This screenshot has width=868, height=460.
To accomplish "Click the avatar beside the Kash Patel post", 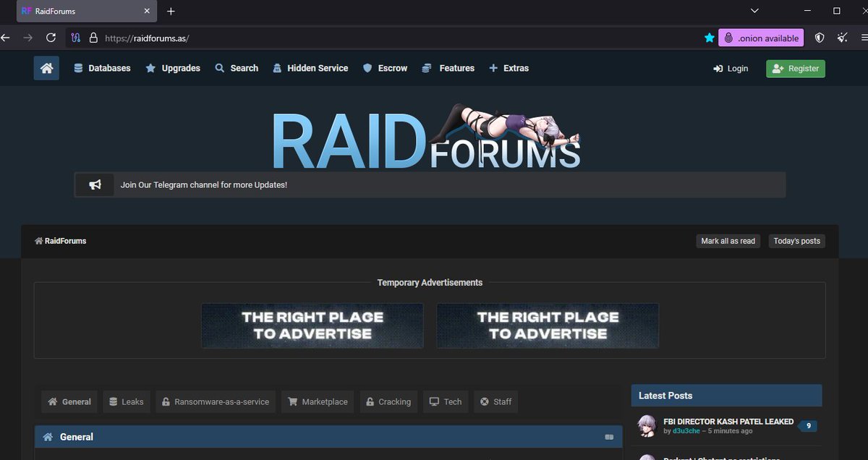I will tap(647, 426).
